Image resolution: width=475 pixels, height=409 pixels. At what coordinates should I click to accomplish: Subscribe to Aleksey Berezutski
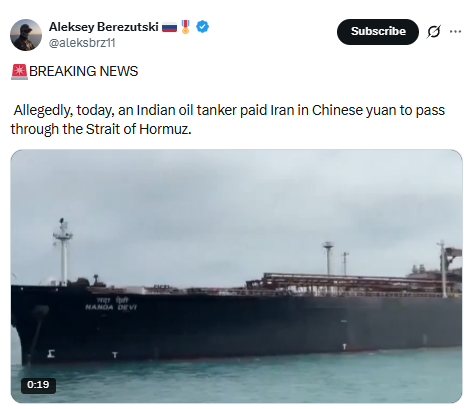point(378,32)
